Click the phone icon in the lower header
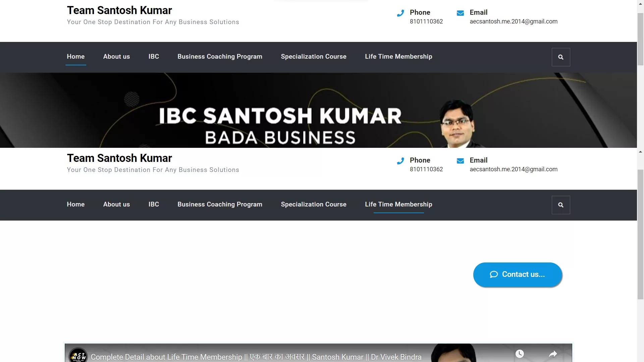 tap(400, 161)
